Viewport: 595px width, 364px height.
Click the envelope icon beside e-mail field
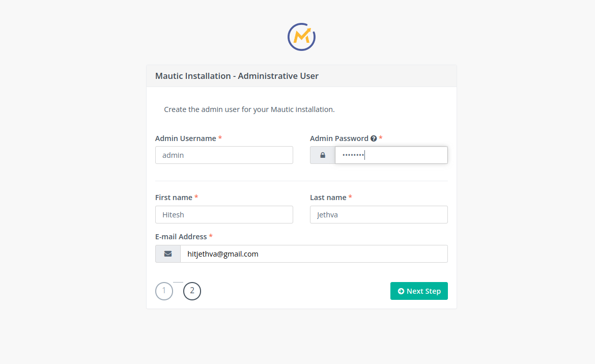click(168, 254)
